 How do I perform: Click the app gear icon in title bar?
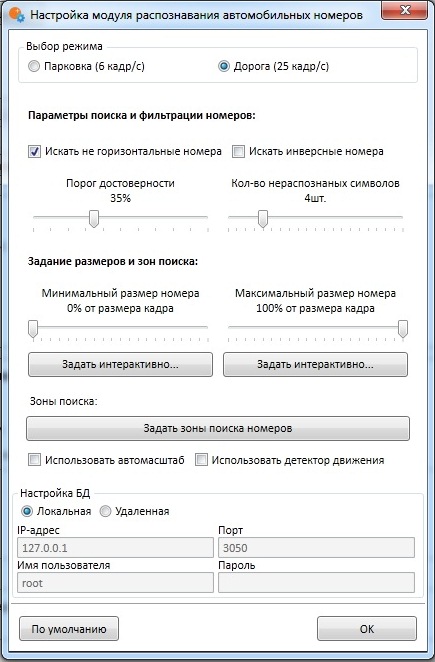point(16,15)
